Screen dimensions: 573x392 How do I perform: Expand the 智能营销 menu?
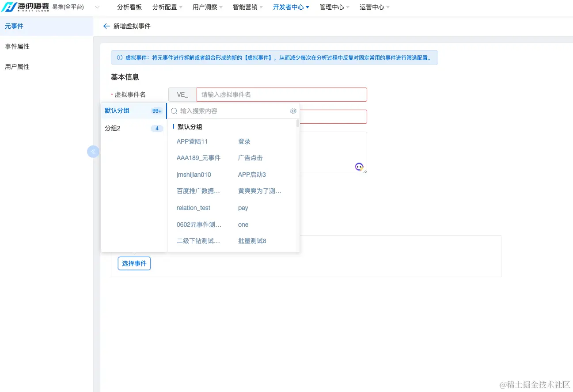(x=247, y=7)
